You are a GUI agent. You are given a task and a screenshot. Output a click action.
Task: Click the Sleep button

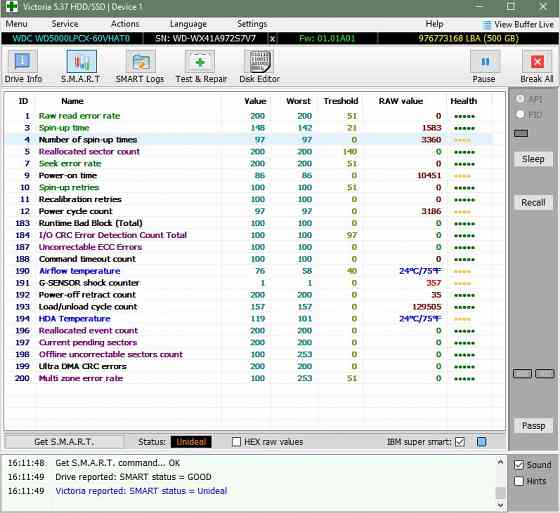pos(533,159)
